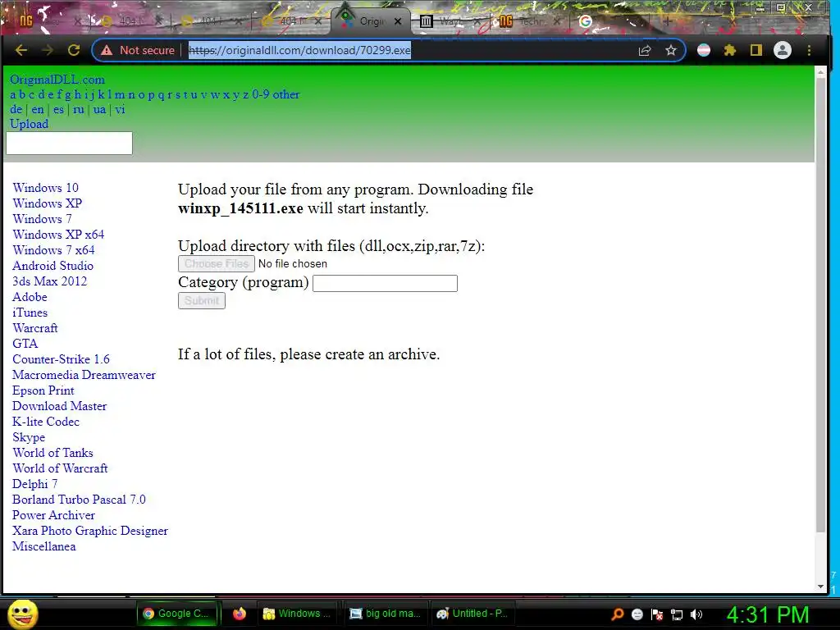Open the Windows Explorer taskbar window
This screenshot has width=840, height=630.
(297, 614)
